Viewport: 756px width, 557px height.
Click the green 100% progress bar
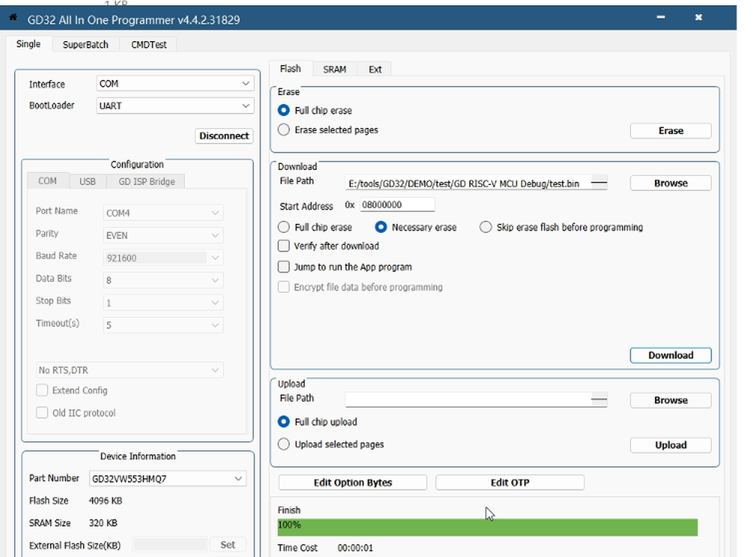(487, 527)
